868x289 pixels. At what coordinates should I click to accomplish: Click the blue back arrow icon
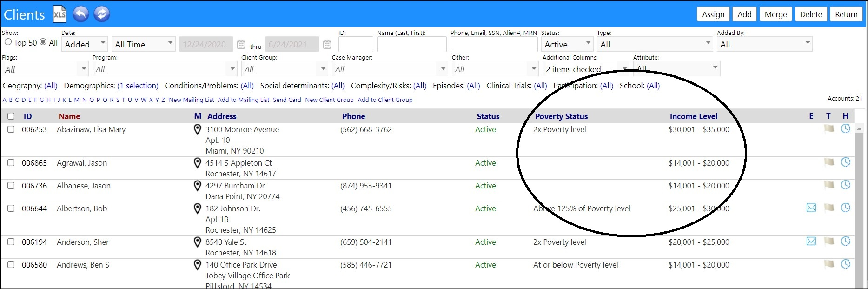point(81,14)
